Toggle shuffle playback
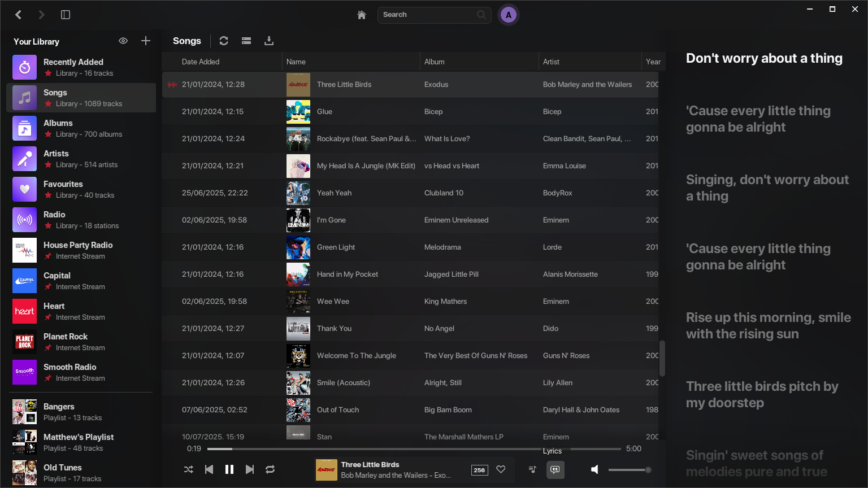Screen dimensions: 868x488 click(x=189, y=469)
